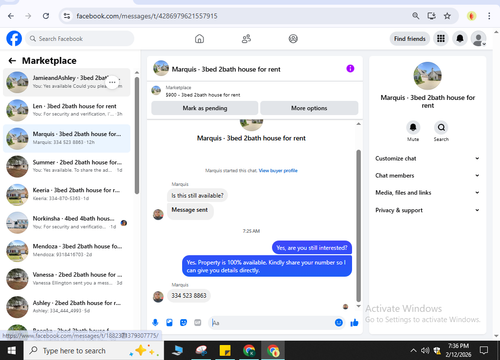The image size is (500, 360).
Task: Click the chat header title Marquis - 3bed 2bath
Action: (x=226, y=69)
